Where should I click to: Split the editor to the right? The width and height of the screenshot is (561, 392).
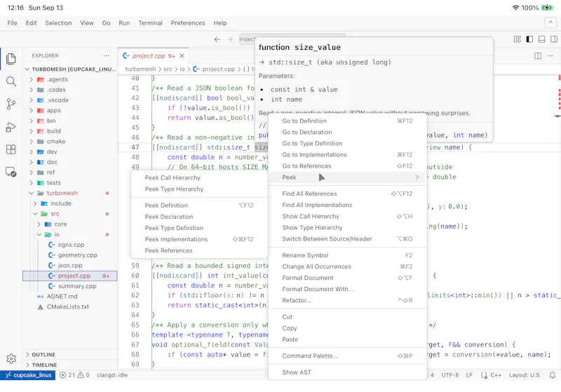coord(538,56)
